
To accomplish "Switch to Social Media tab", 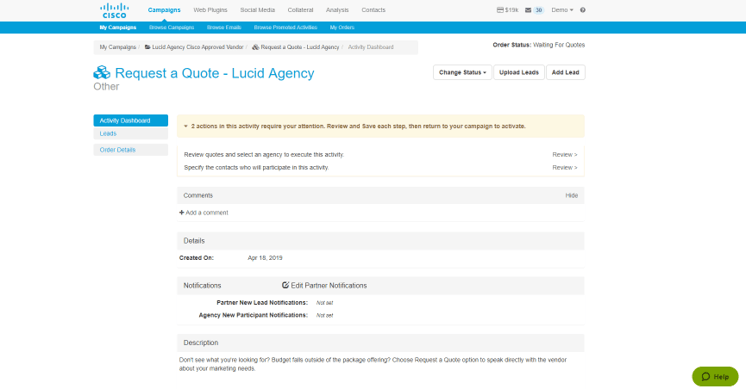I will click(257, 10).
